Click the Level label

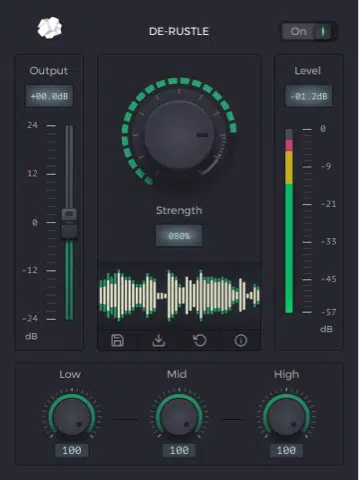pos(307,71)
